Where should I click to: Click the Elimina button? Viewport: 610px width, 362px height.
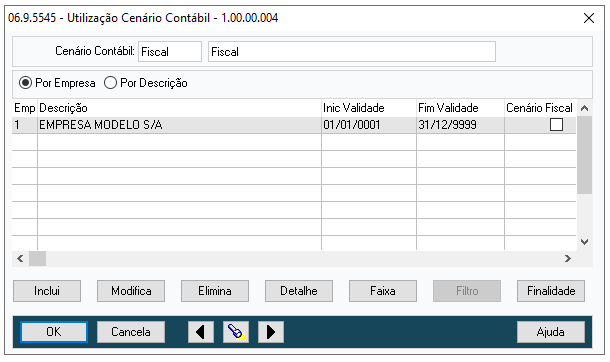point(215,291)
